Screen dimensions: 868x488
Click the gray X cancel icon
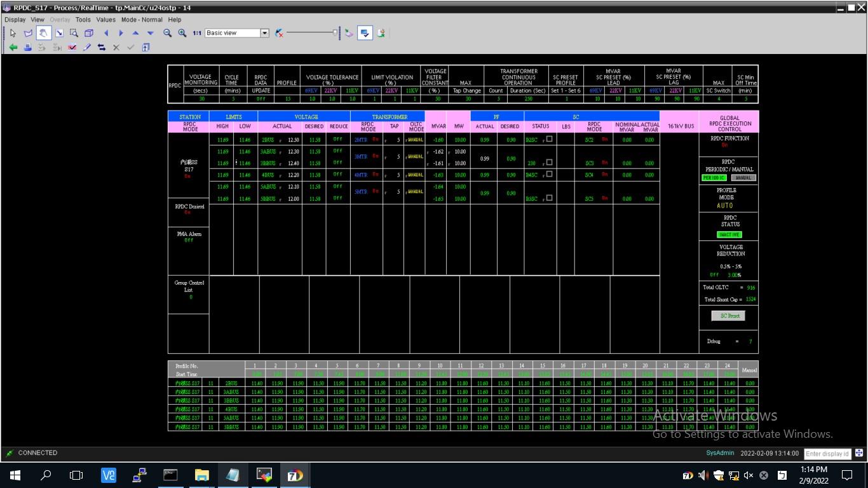[x=116, y=48]
